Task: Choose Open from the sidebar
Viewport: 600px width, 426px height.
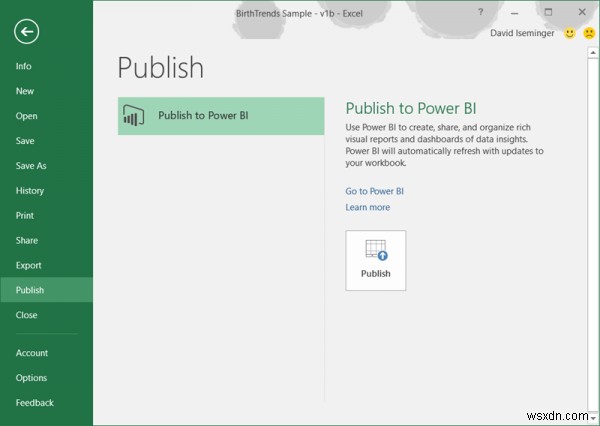Action: coord(46,116)
